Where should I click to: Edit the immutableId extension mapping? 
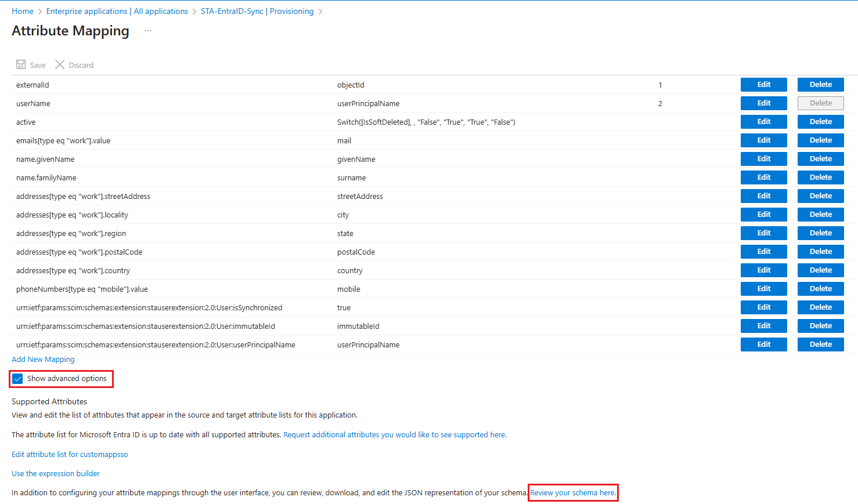click(x=763, y=326)
